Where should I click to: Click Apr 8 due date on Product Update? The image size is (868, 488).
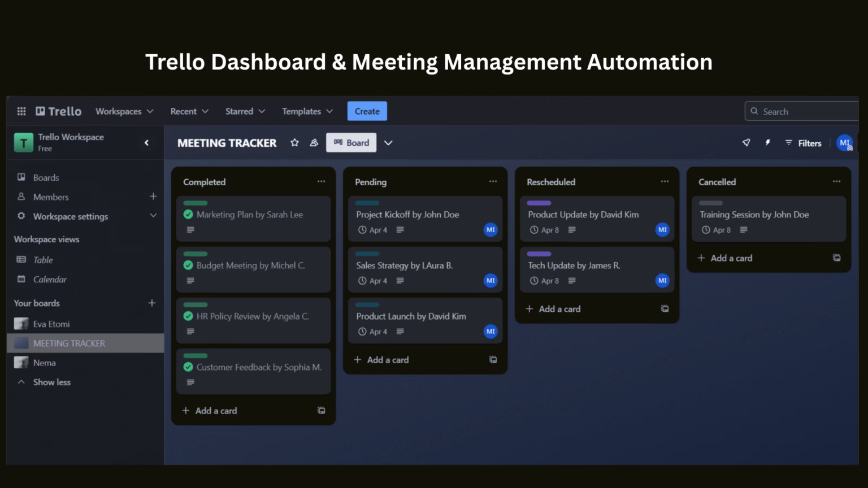545,230
